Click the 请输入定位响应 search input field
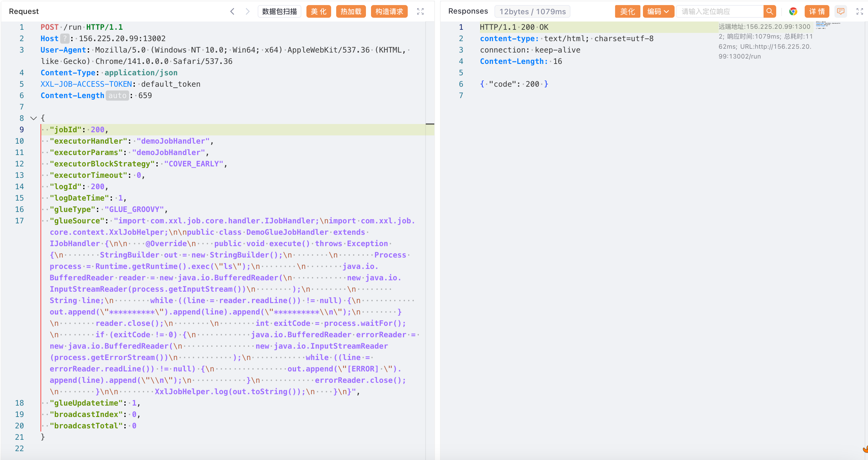868x460 pixels. click(x=720, y=11)
